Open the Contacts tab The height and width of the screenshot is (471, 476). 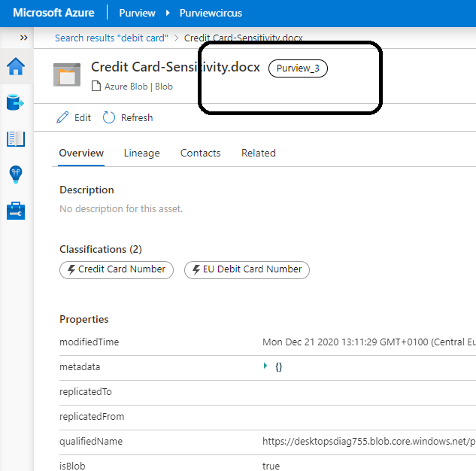200,153
